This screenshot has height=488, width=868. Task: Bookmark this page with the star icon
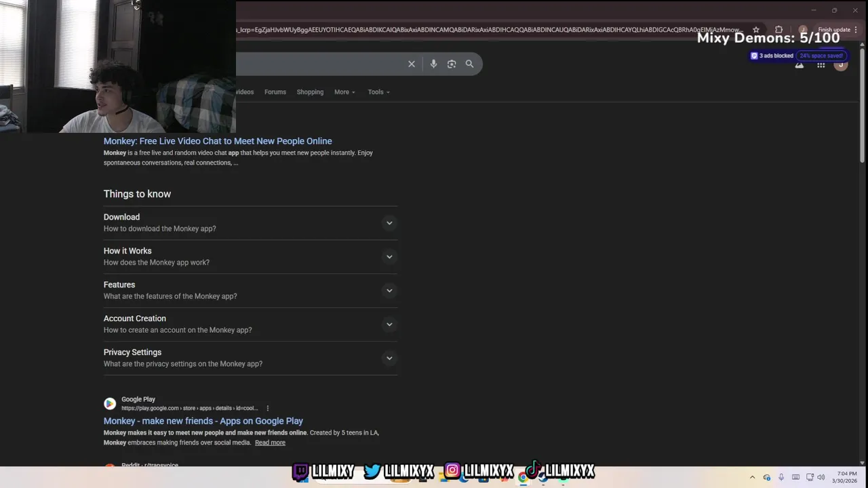click(756, 30)
